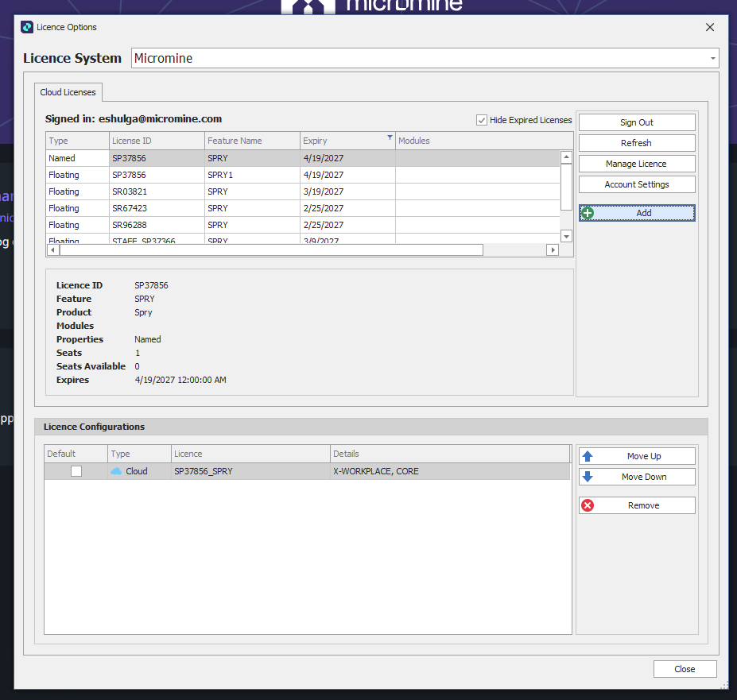Screen dimensions: 737x700
Task: Click the blue Move Down arrow icon
Action: point(587,477)
